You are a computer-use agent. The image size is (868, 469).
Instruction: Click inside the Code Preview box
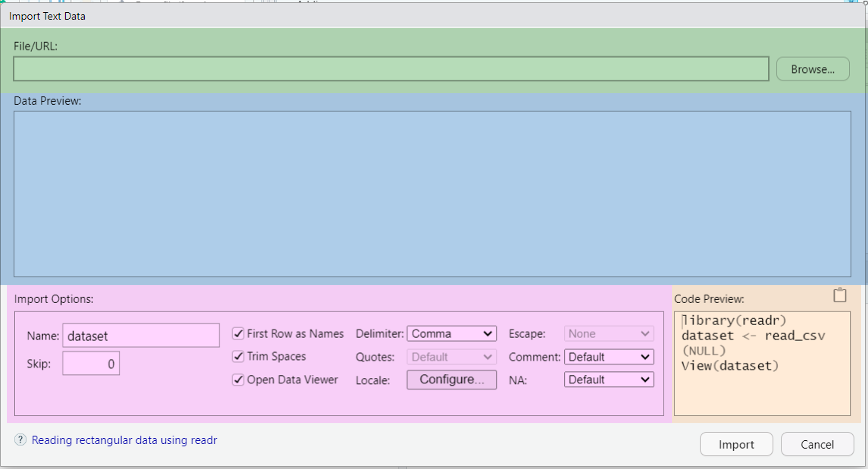pyautogui.click(x=762, y=387)
